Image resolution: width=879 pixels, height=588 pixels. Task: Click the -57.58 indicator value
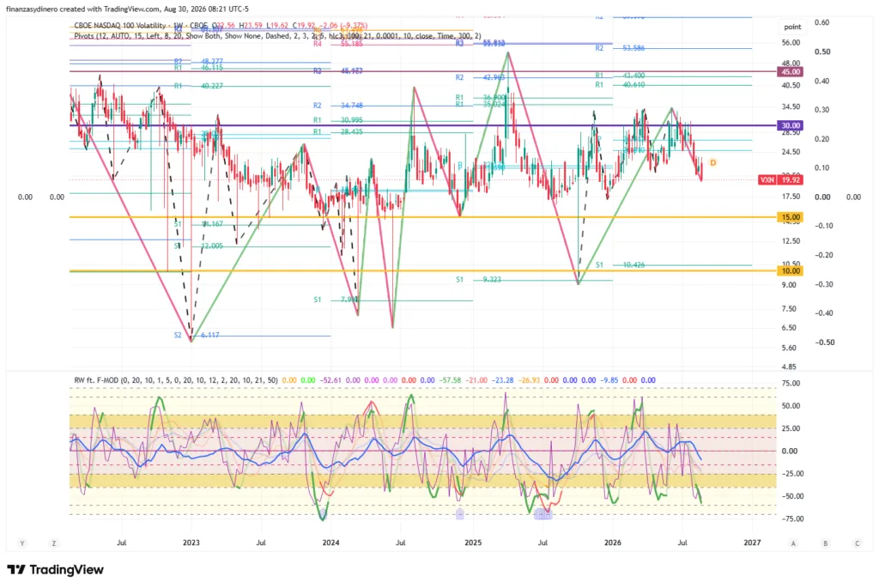click(450, 380)
